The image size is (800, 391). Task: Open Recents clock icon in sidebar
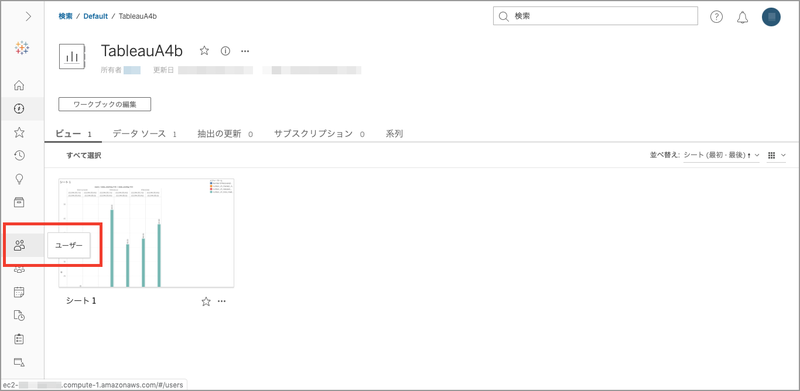[x=19, y=156]
